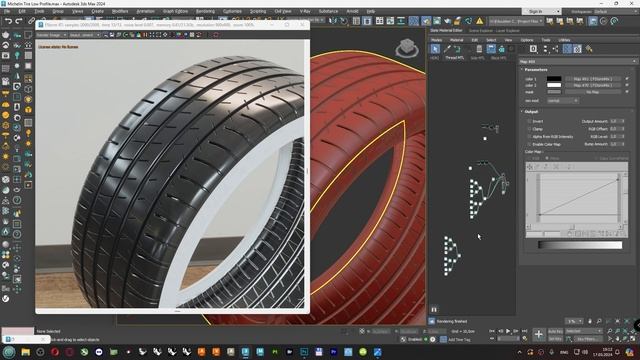Click the large plus Set Keys button

[538, 335]
